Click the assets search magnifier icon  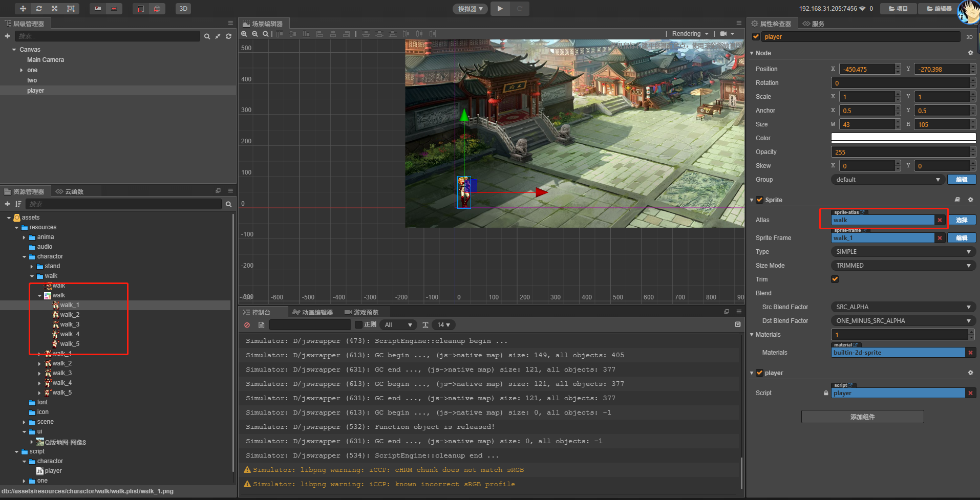[x=228, y=204]
